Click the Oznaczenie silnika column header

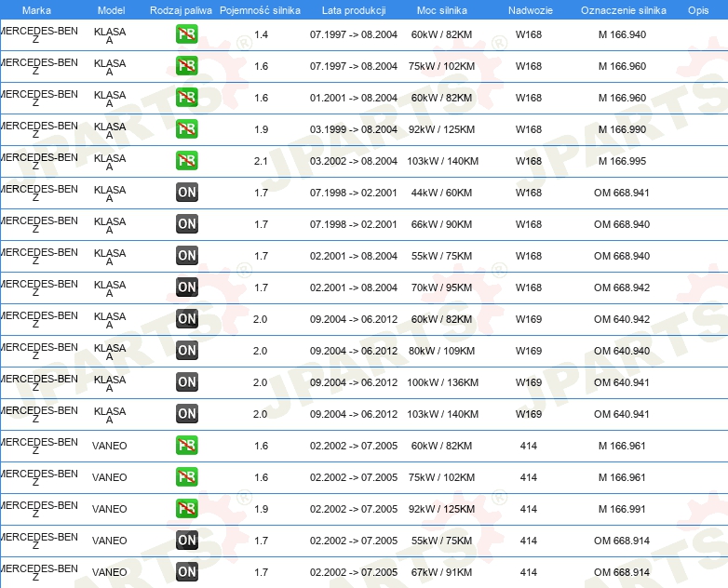click(x=624, y=10)
